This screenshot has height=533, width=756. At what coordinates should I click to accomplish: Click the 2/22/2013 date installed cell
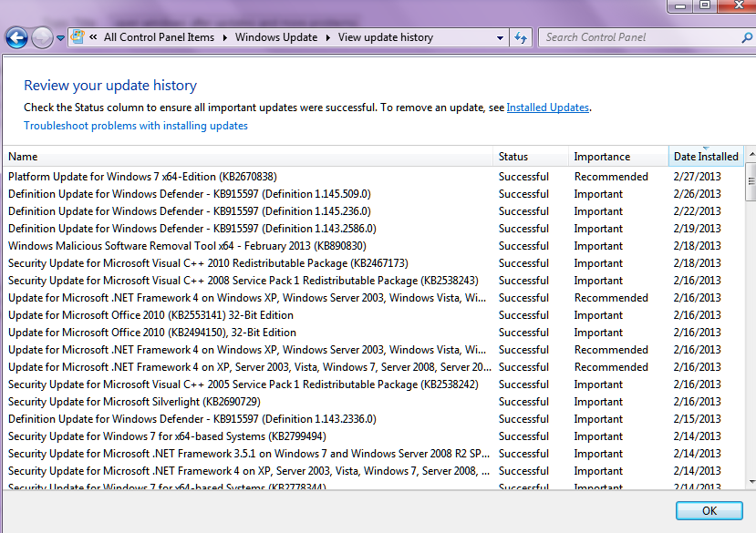[x=697, y=211]
